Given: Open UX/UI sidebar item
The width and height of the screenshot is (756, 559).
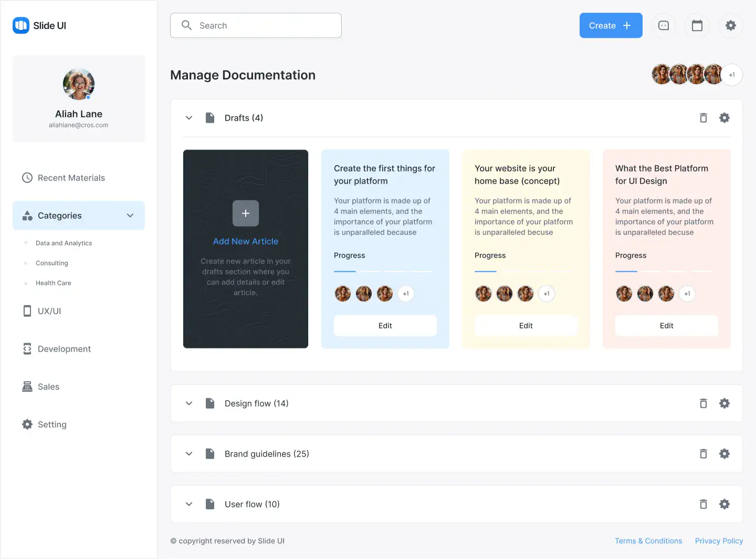Looking at the screenshot, I should coord(41,311).
